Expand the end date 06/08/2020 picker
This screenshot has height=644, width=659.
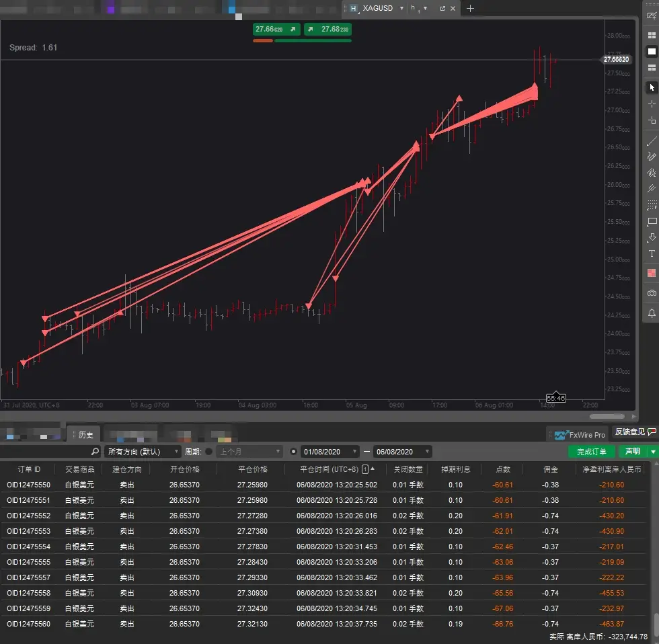(427, 452)
